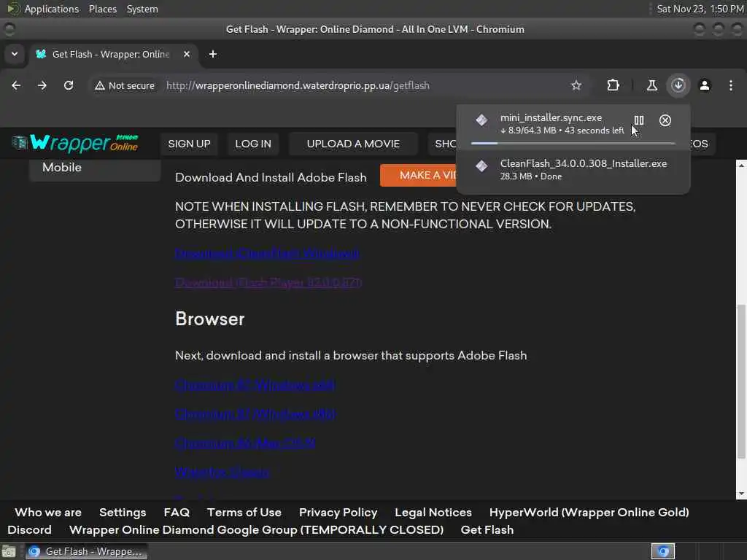This screenshot has height=560, width=747.
Task: Open the Get Flash footer link
Action: click(x=487, y=530)
